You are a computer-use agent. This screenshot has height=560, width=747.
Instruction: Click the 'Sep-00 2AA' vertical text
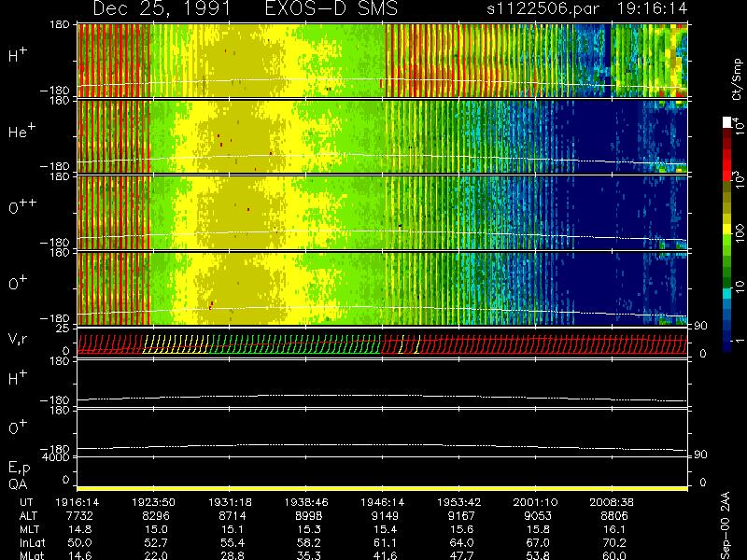(x=726, y=525)
